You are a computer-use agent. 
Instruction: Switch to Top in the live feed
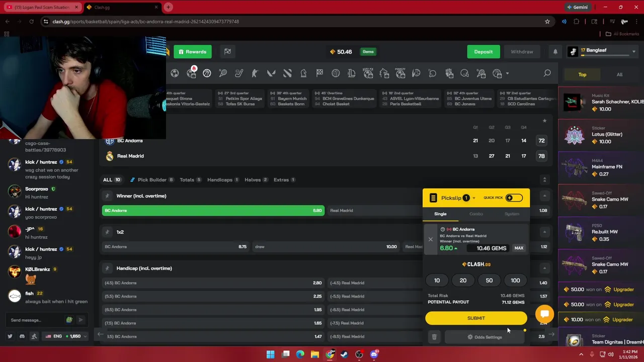point(582,74)
